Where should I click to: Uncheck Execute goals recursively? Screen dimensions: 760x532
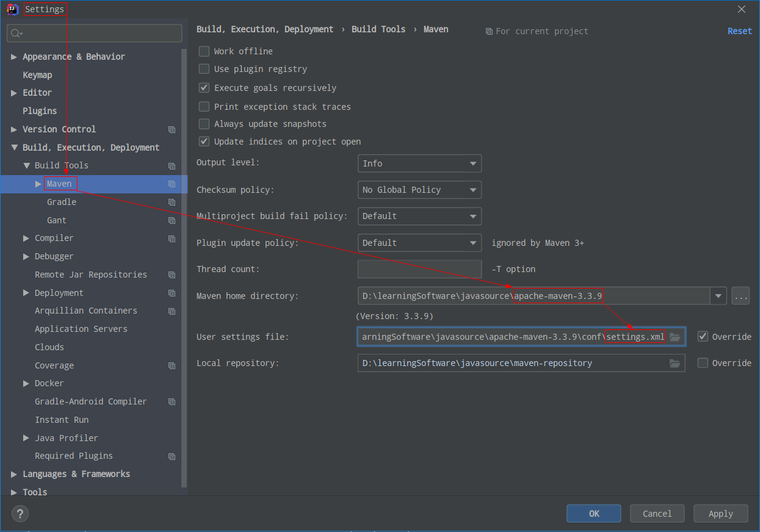point(204,88)
